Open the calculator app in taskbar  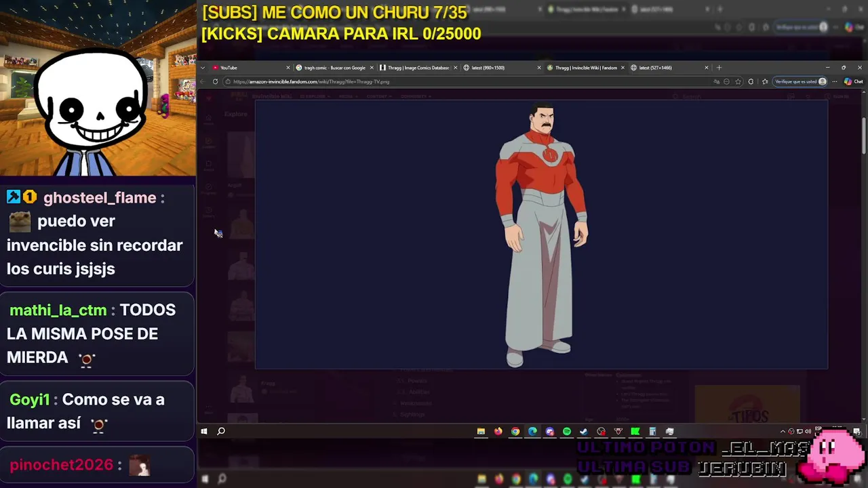pos(652,431)
